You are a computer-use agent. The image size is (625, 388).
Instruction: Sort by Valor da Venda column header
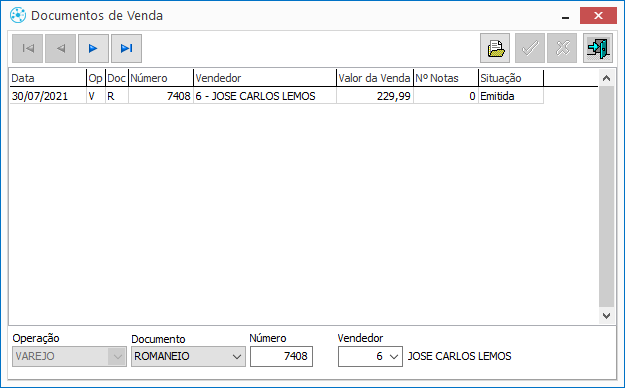click(375, 78)
